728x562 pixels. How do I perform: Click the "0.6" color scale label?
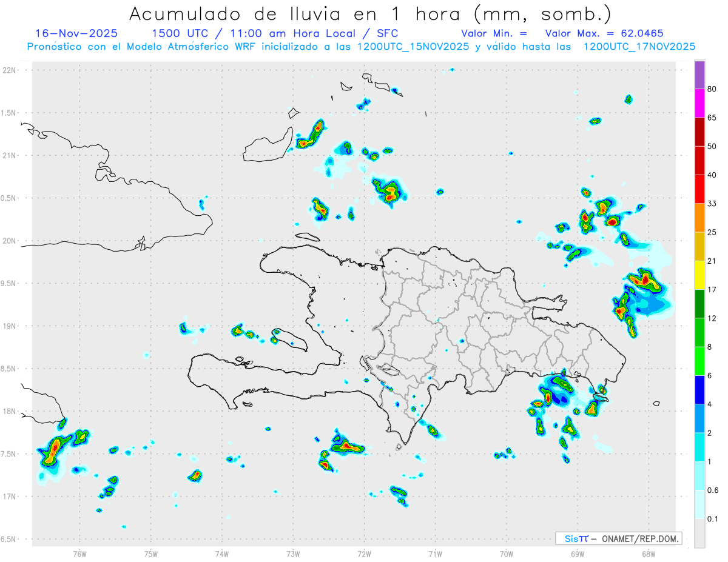click(713, 490)
